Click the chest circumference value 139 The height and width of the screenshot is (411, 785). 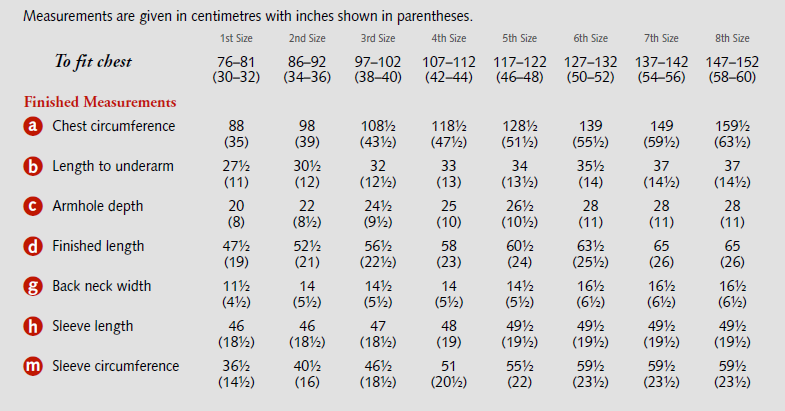591,126
